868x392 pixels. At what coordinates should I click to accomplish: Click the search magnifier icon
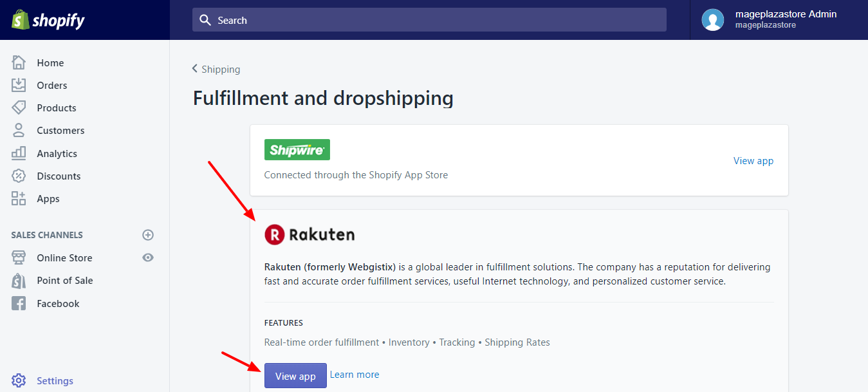205,20
